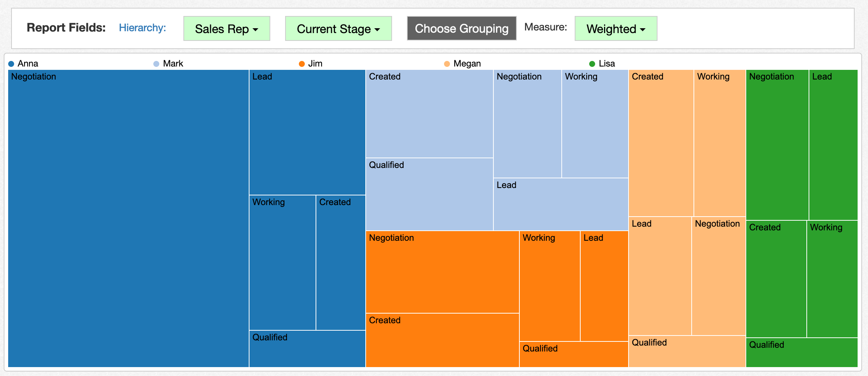Click the Choose Grouping button
Screen dimensions: 868x376
coord(461,29)
